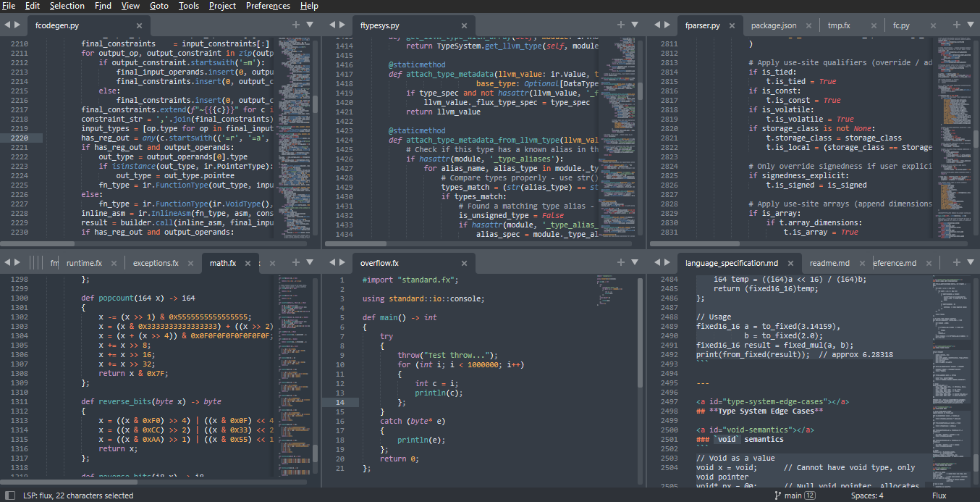The image size is (980, 502).
Task: Switch to the fc.py tab
Action: point(901,25)
